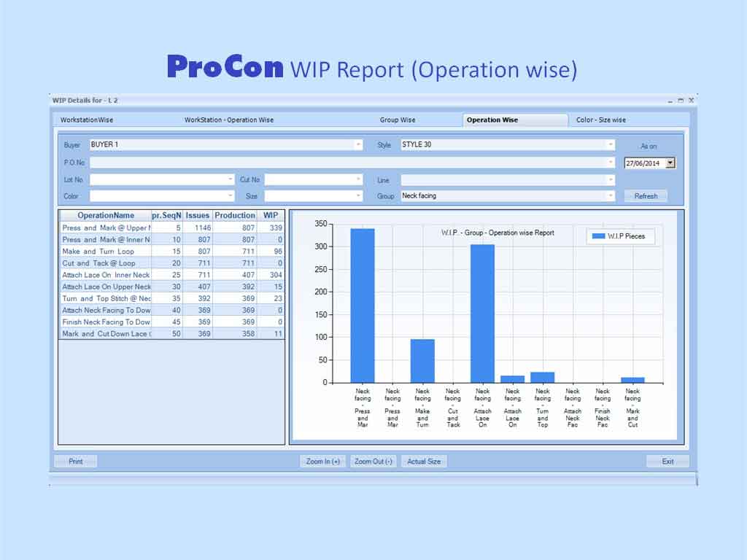Click the chart bar for Mark and Cut

[632, 380]
